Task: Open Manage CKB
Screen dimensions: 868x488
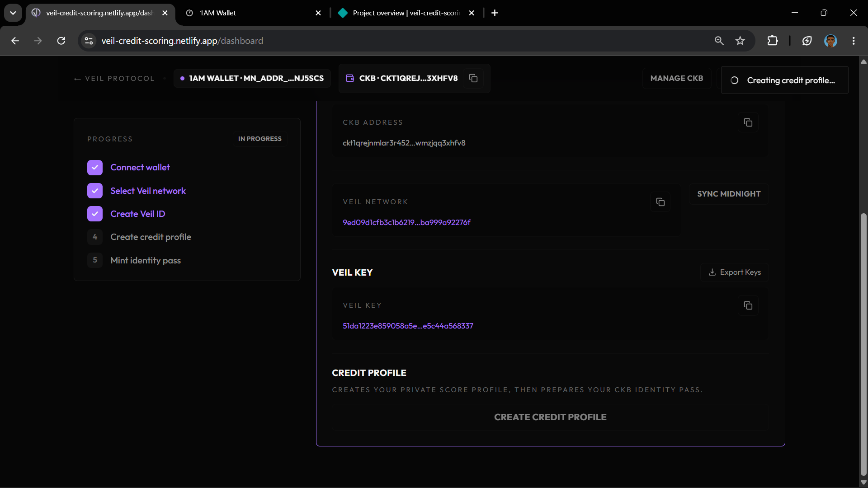Action: click(x=676, y=78)
